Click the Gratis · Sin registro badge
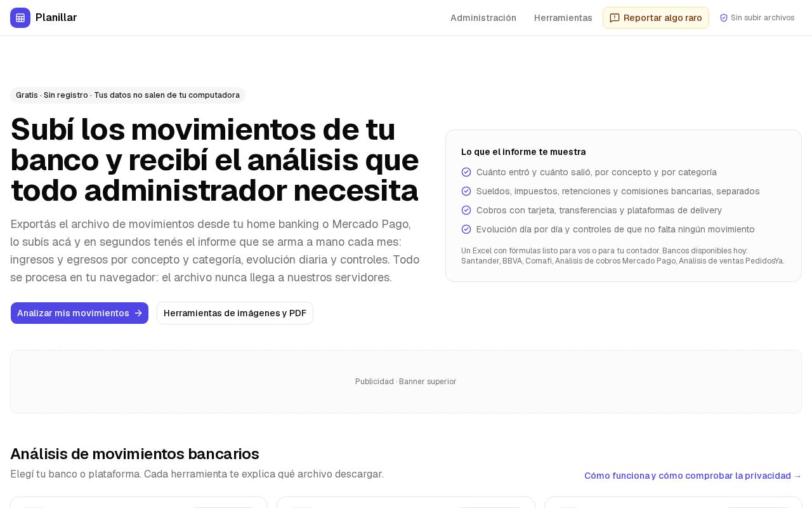 128,95
